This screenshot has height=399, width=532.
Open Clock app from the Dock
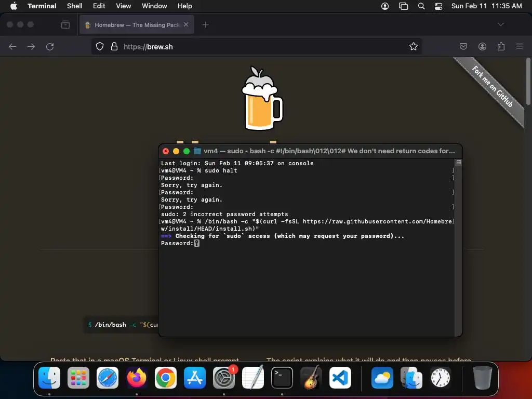click(441, 378)
